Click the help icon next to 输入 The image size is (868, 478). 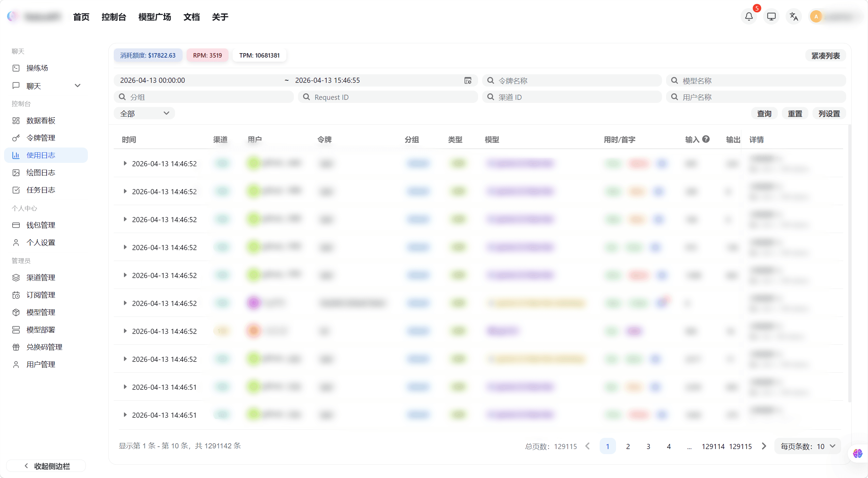pyautogui.click(x=706, y=139)
